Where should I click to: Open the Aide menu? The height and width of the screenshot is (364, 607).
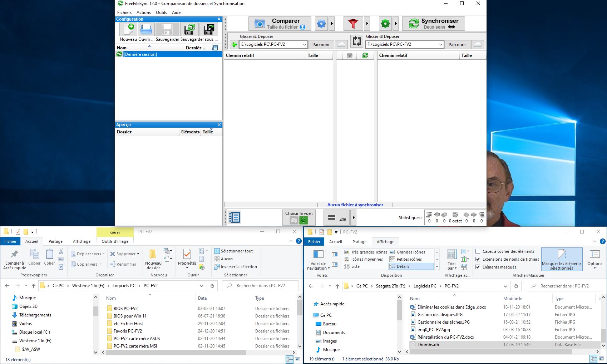click(x=176, y=13)
